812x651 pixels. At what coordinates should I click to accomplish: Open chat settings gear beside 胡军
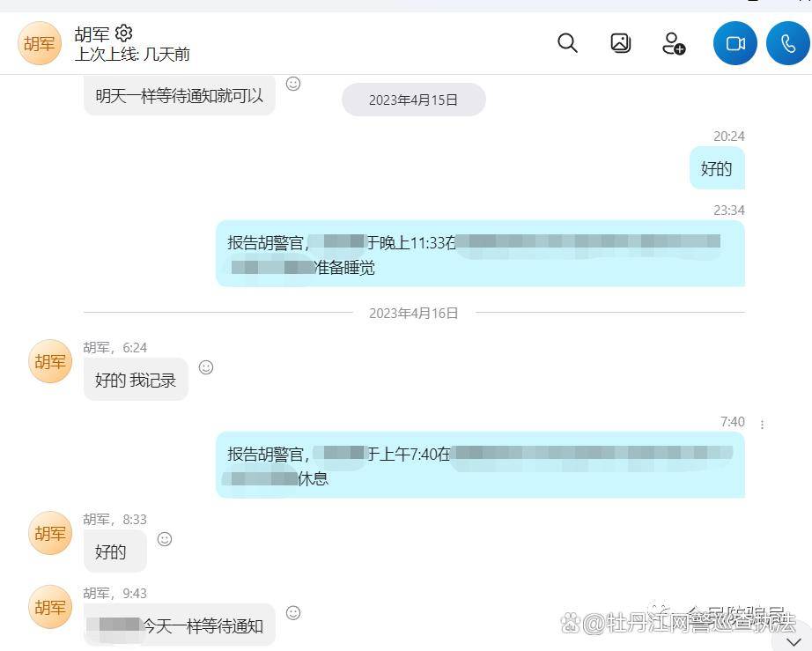coord(124,33)
